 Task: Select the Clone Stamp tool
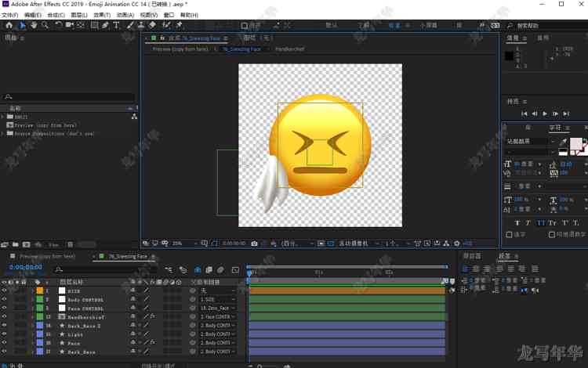tap(141, 25)
